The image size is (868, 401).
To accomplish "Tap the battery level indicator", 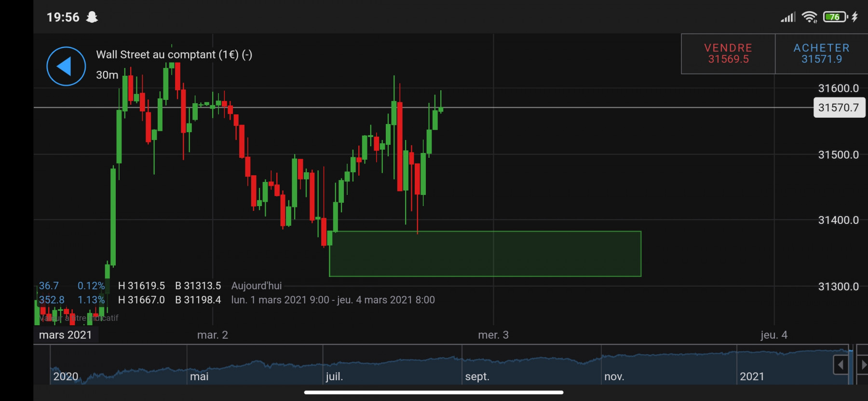I will [836, 17].
